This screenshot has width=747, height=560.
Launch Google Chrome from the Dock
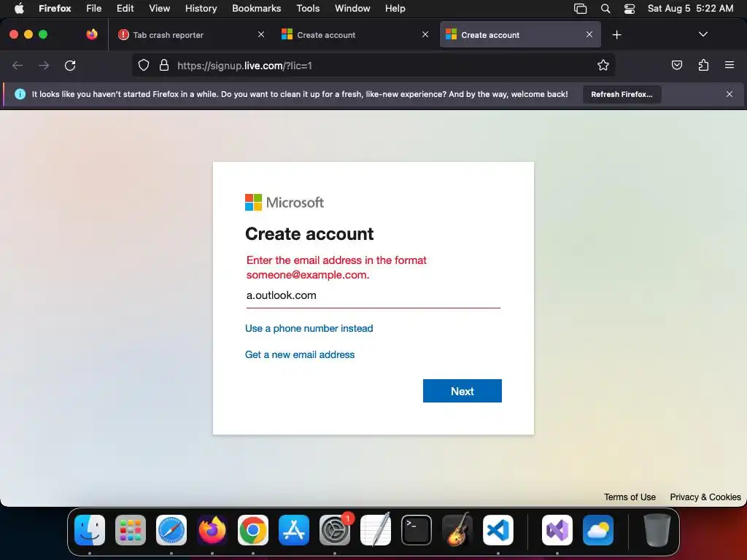[253, 530]
